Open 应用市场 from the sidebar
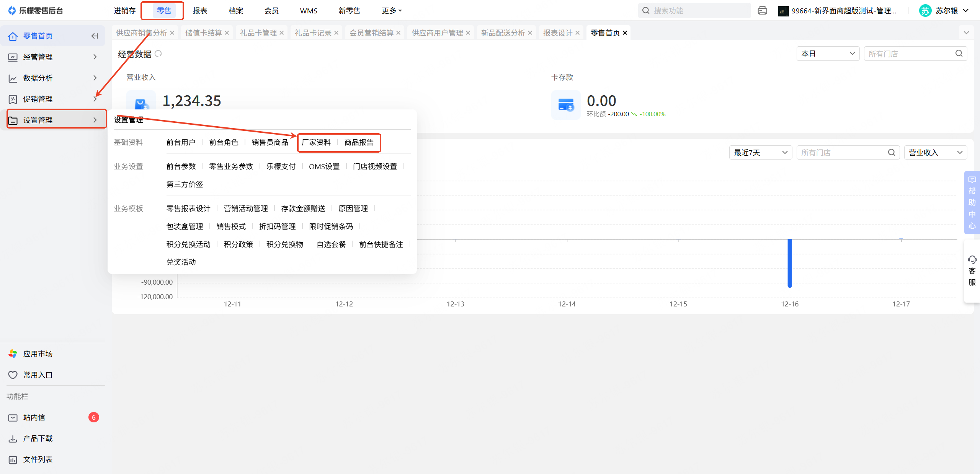The height and width of the screenshot is (474, 980). click(x=38, y=354)
